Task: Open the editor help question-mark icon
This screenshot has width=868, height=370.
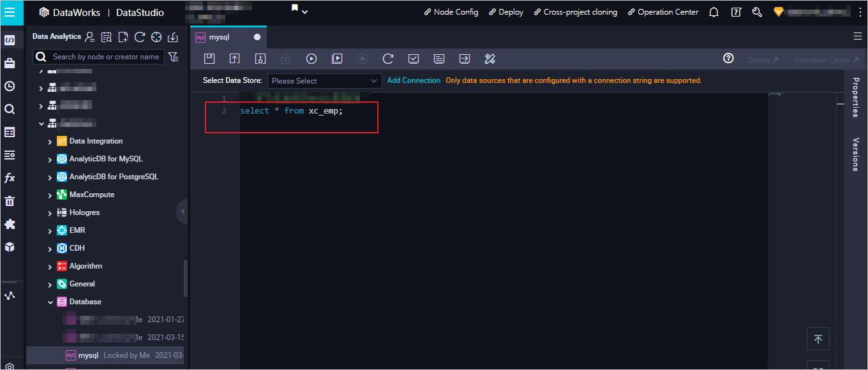Action: point(728,59)
